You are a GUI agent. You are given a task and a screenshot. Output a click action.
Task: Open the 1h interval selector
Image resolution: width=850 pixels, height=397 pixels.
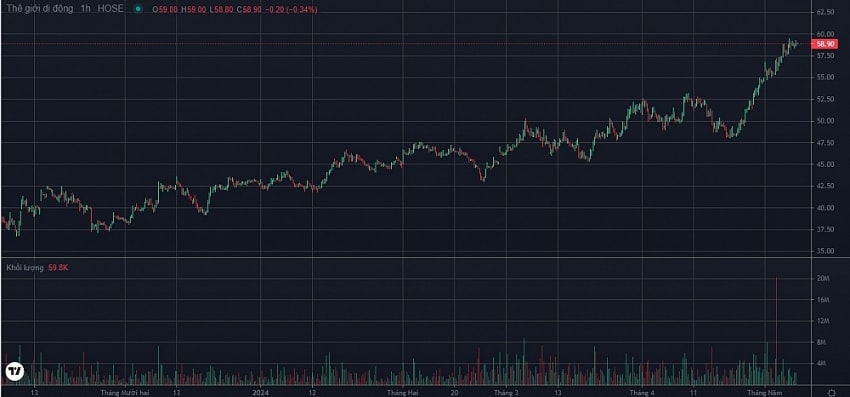85,9
